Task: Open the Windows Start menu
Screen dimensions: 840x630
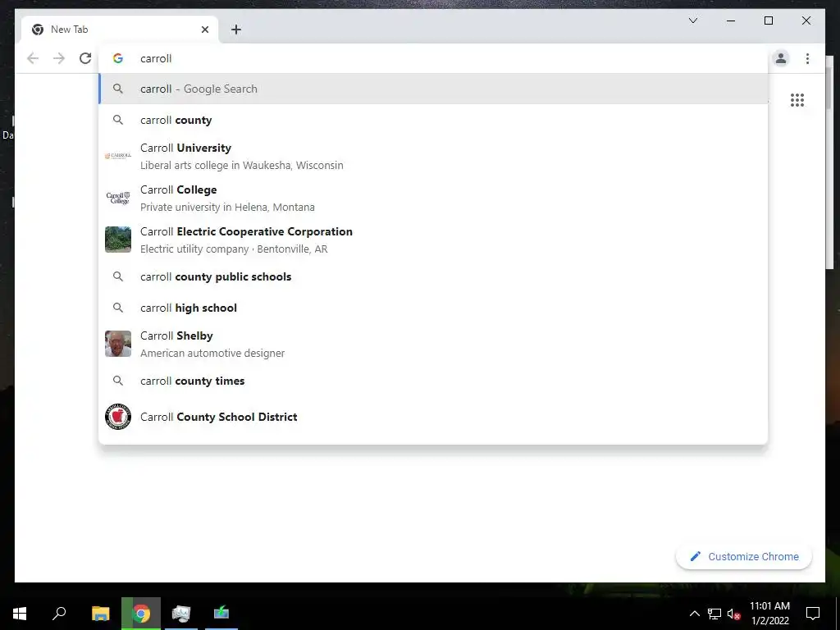Action: [20, 614]
